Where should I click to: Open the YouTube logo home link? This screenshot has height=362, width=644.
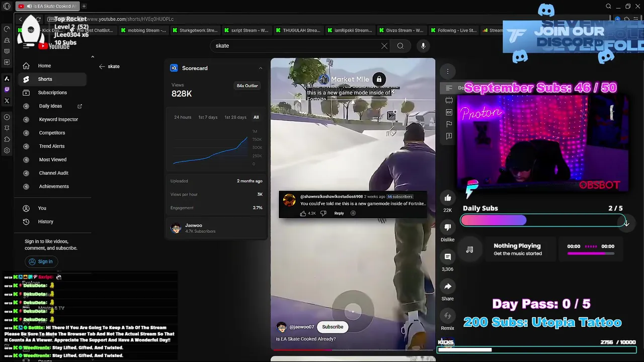coord(53,46)
